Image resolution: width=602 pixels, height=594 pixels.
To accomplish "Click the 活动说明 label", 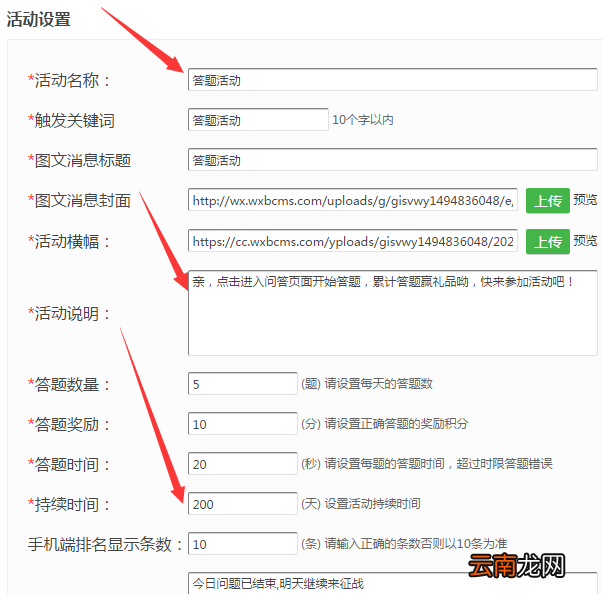I will [69, 313].
